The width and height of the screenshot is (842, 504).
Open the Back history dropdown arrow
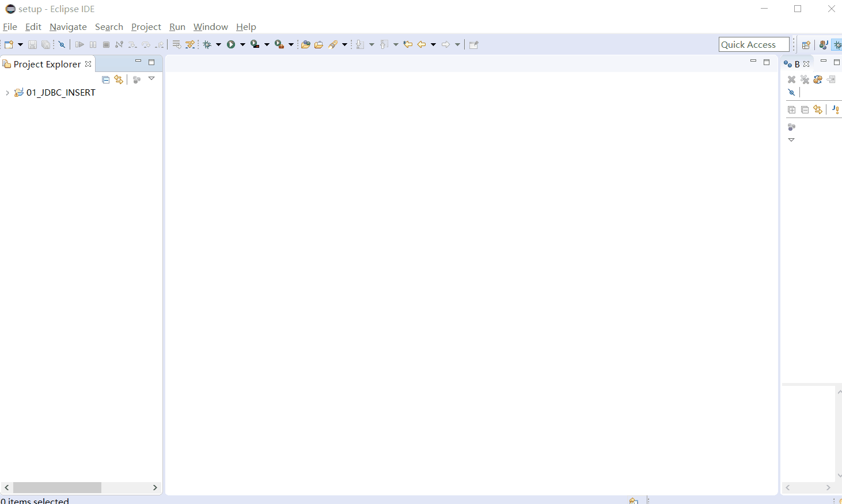433,44
